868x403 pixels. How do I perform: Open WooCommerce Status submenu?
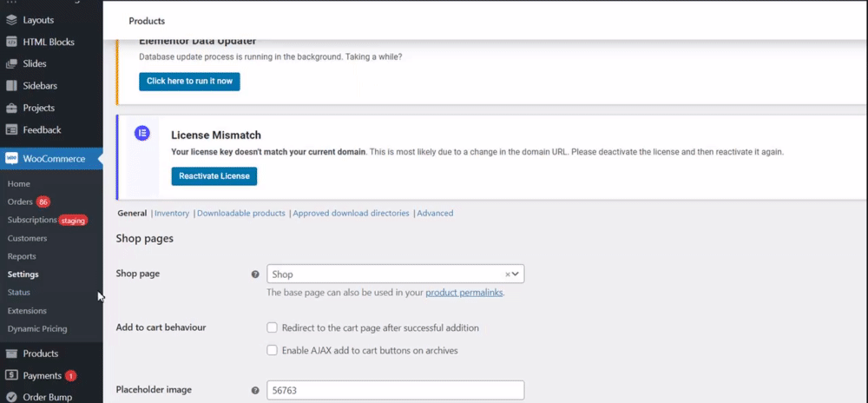tap(19, 293)
